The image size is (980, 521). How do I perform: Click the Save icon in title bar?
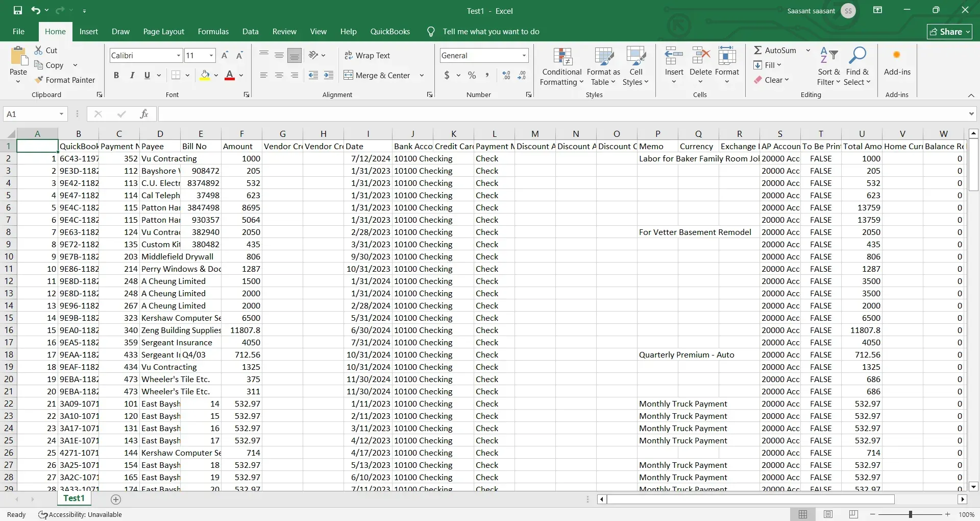tap(18, 10)
